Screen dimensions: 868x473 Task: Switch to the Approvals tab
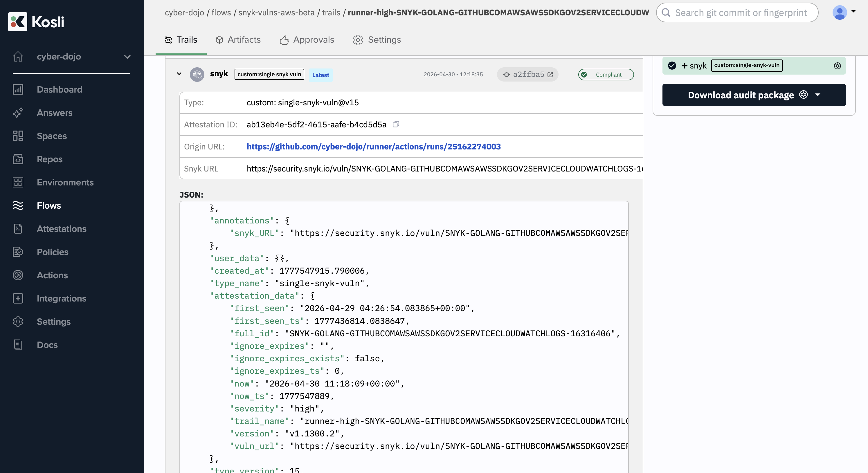click(307, 40)
